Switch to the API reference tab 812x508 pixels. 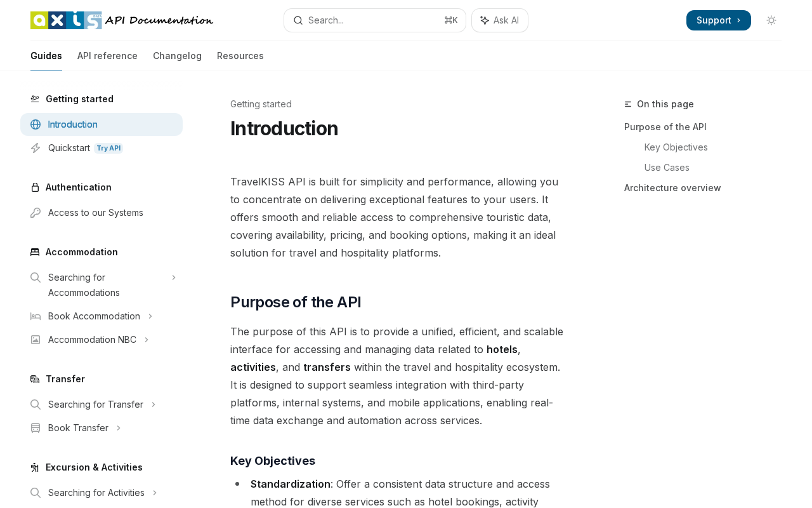tap(107, 56)
